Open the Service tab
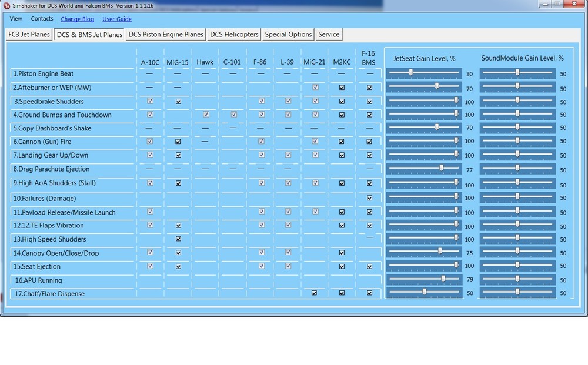The height and width of the screenshot is (365, 588). pyautogui.click(x=329, y=35)
